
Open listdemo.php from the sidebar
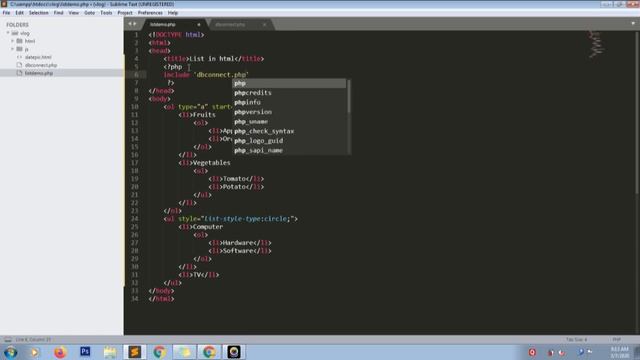[39, 73]
